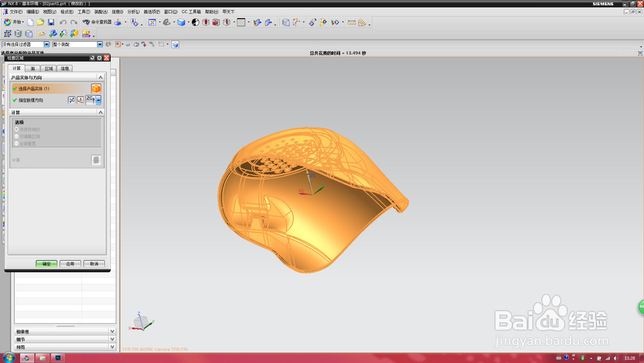Switch to the 面 tab
Viewport: 644px width, 363px height.
pos(33,68)
